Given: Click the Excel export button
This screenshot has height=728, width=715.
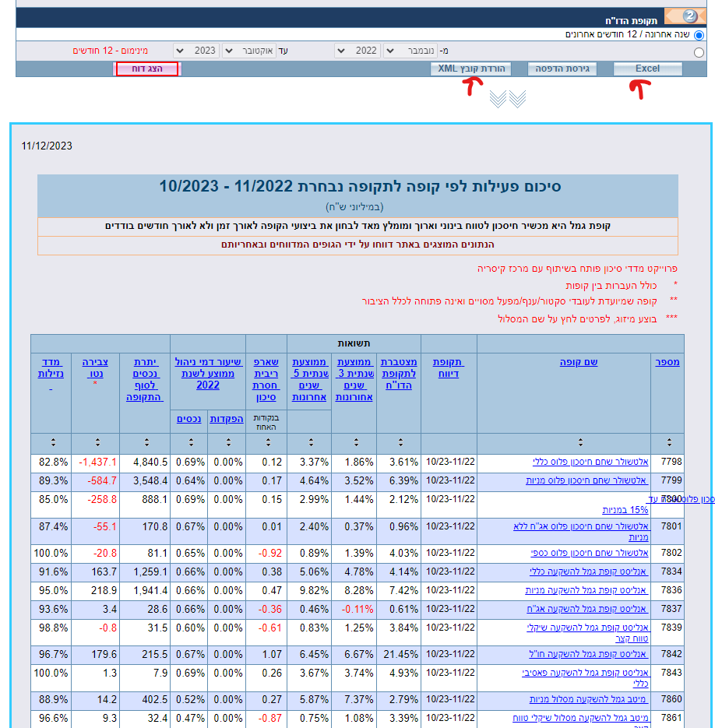Looking at the screenshot, I should 648,69.
